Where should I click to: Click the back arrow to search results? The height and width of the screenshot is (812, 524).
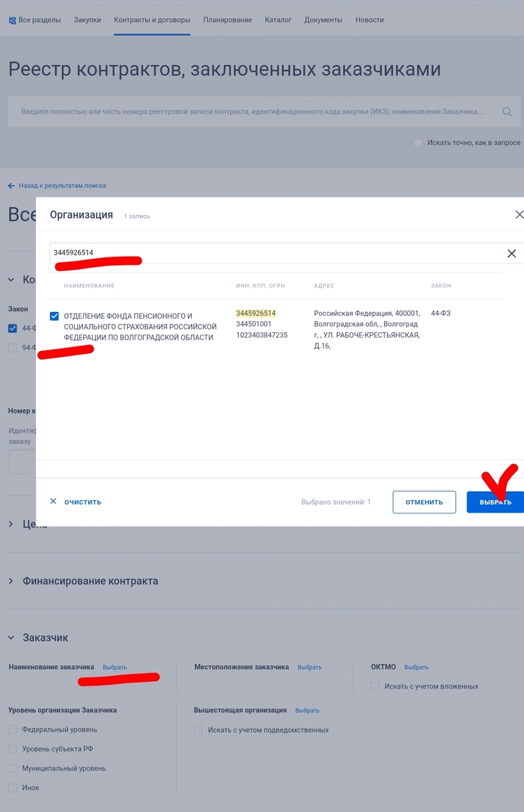click(11, 186)
